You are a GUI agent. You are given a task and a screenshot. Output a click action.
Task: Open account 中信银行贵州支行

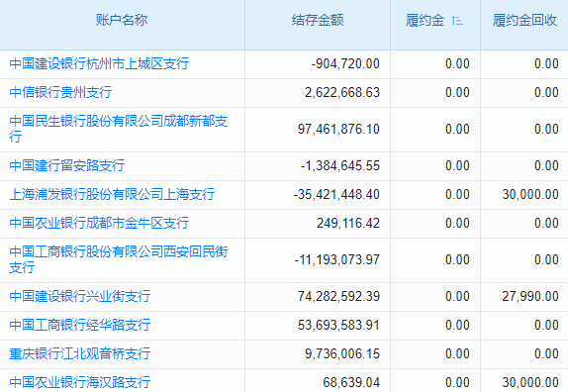click(60, 92)
